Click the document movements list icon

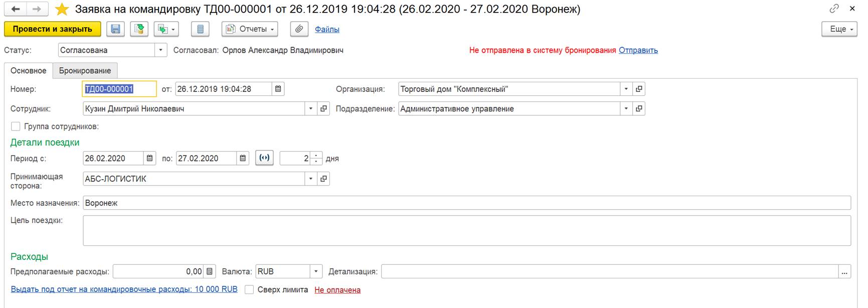coord(200,29)
